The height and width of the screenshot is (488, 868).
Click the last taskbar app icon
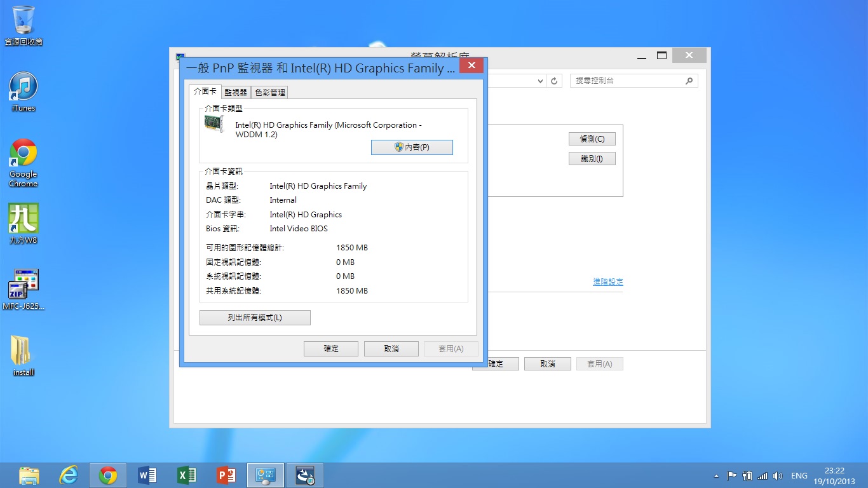pos(305,475)
